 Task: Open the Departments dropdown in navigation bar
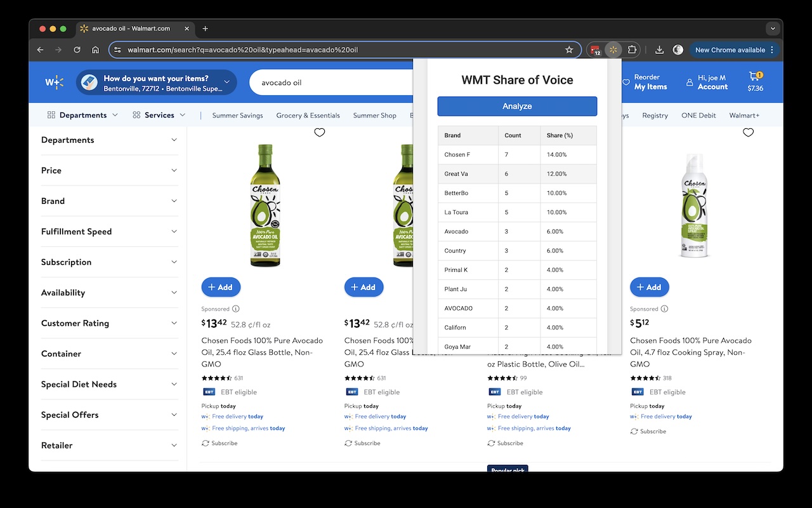click(x=82, y=115)
